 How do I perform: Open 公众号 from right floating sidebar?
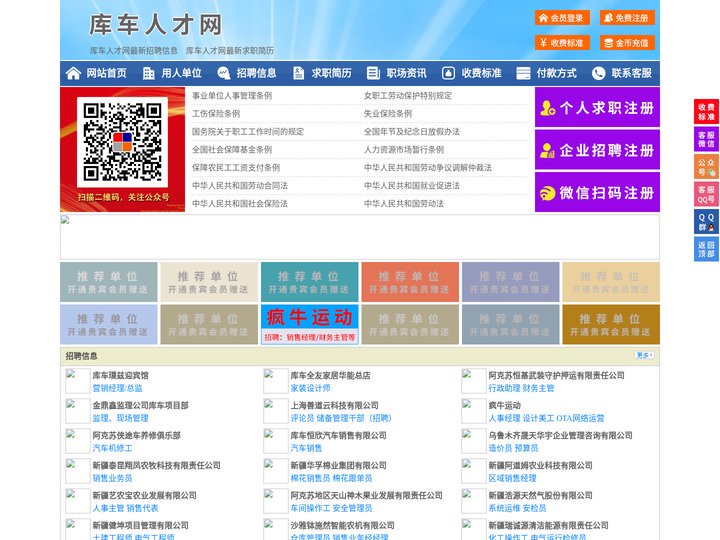[706, 167]
